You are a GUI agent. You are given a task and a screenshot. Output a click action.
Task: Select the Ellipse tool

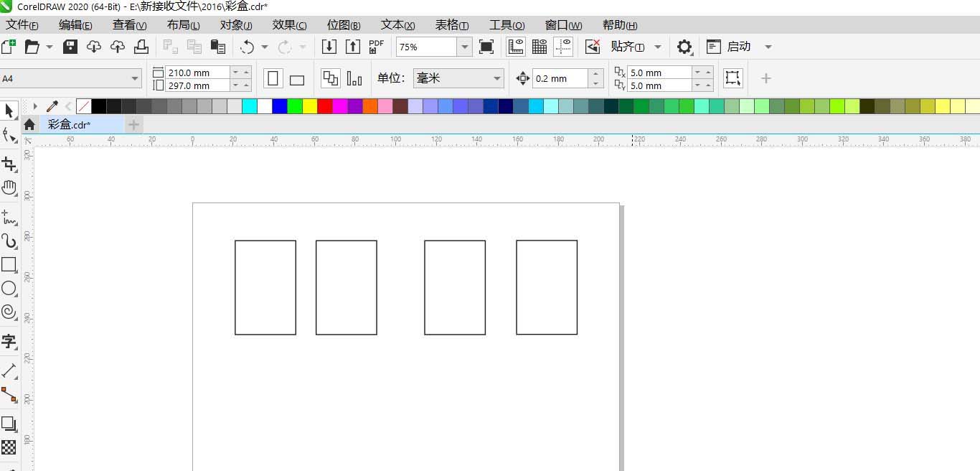click(9, 288)
